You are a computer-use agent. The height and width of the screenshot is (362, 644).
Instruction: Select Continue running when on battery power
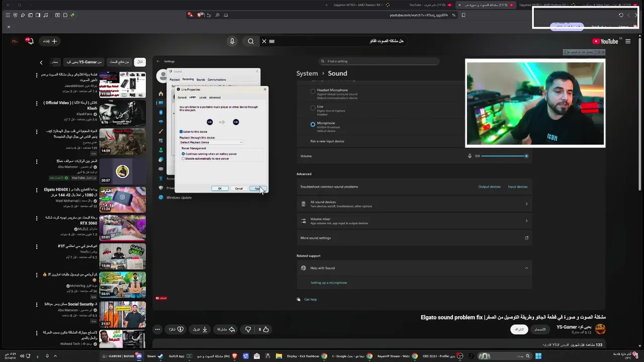point(183,154)
